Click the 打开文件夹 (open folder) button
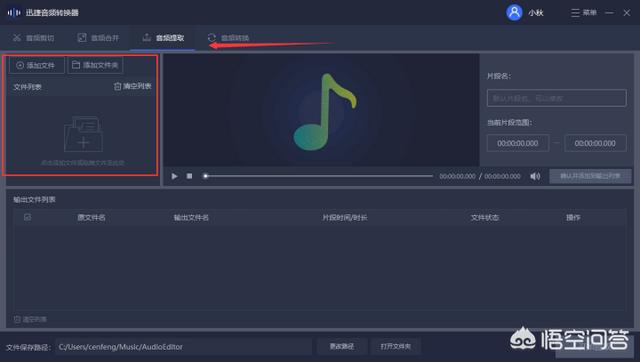 396,346
